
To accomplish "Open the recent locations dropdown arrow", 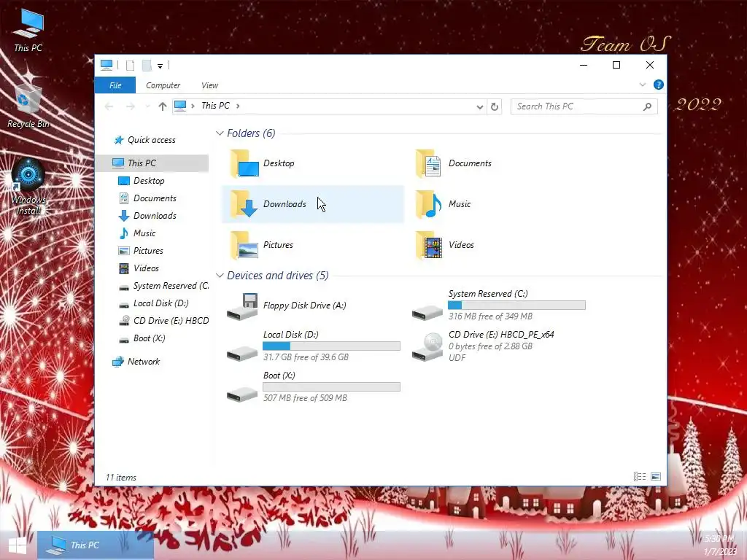I will pyautogui.click(x=147, y=106).
